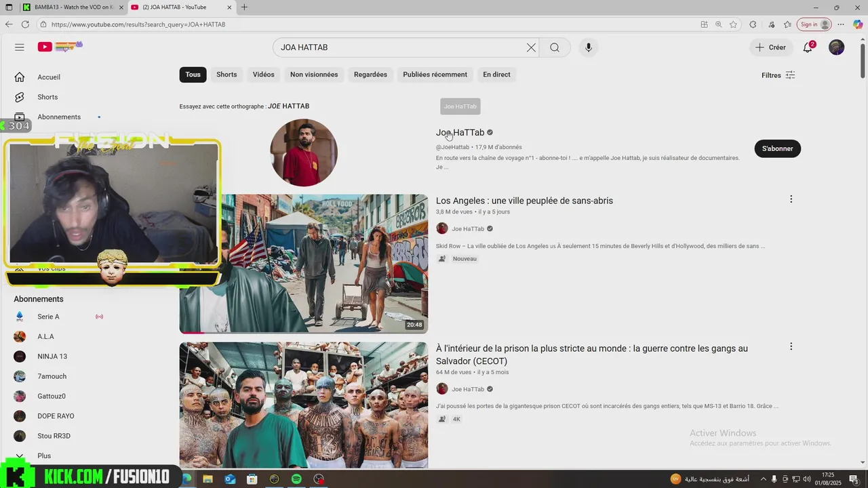
Task: Open the Gattouz0 subscription
Action: pyautogui.click(x=52, y=396)
